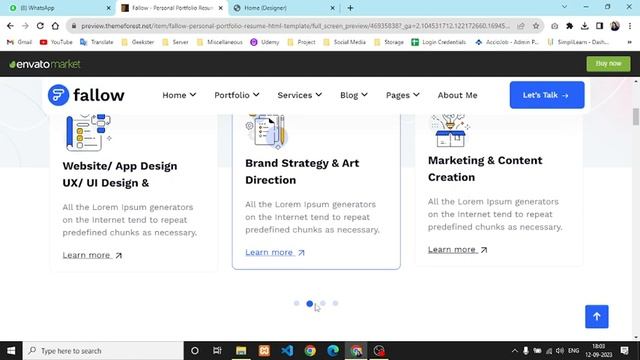Click the Website/ App Design illustration icon

[x=89, y=133]
